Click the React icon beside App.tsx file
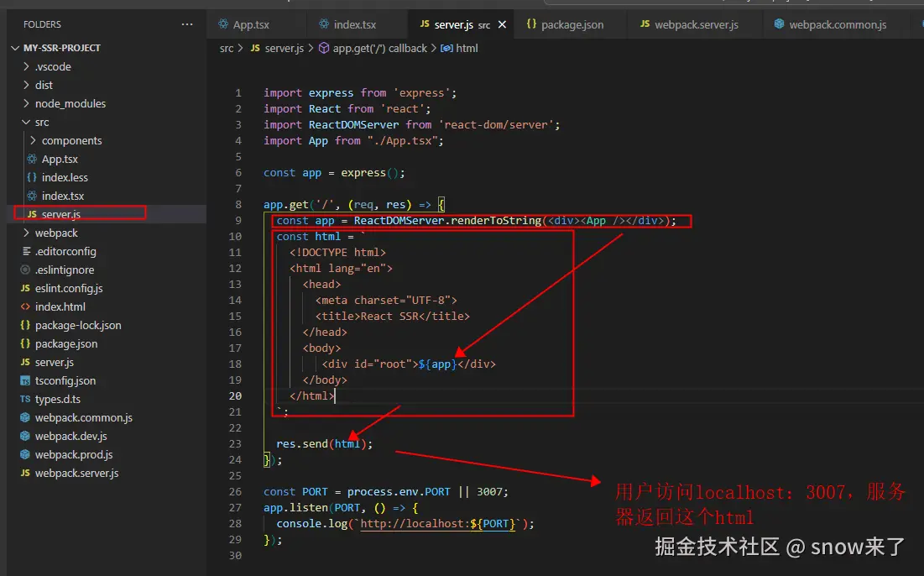The width and height of the screenshot is (924, 576). pyautogui.click(x=32, y=160)
